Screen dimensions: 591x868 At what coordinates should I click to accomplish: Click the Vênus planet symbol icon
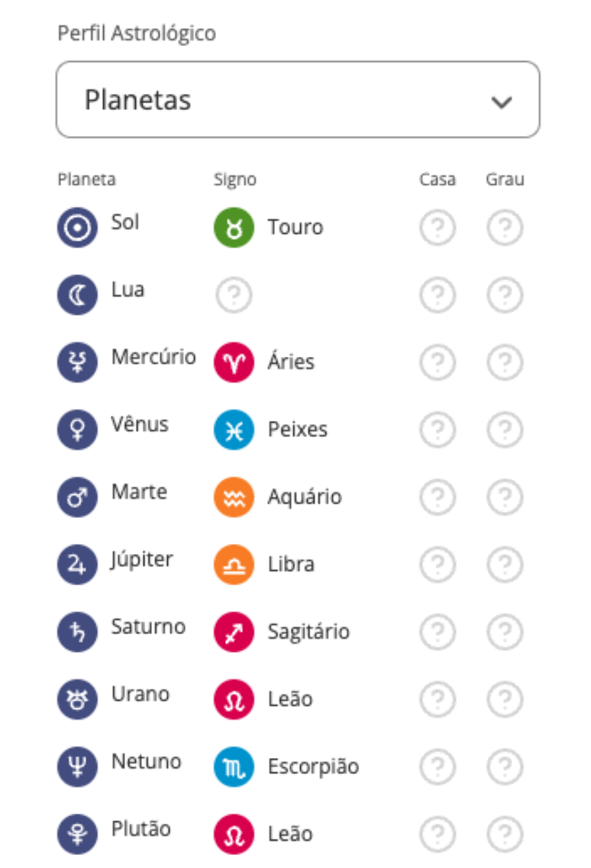click(77, 429)
